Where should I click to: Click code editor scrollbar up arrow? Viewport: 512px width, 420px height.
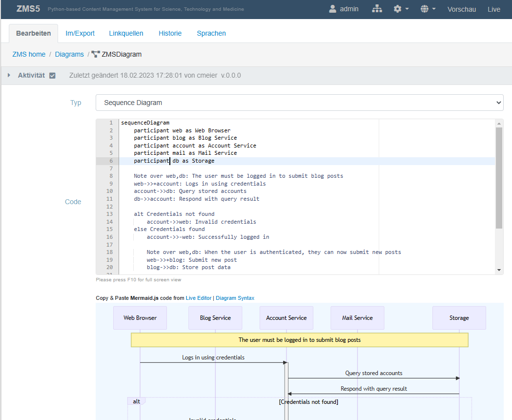(x=499, y=123)
